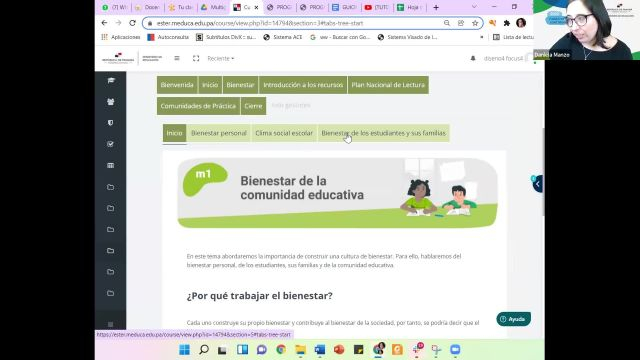Open the grades table icon in sidebar
This screenshot has width=640, height=360.
click(x=111, y=165)
